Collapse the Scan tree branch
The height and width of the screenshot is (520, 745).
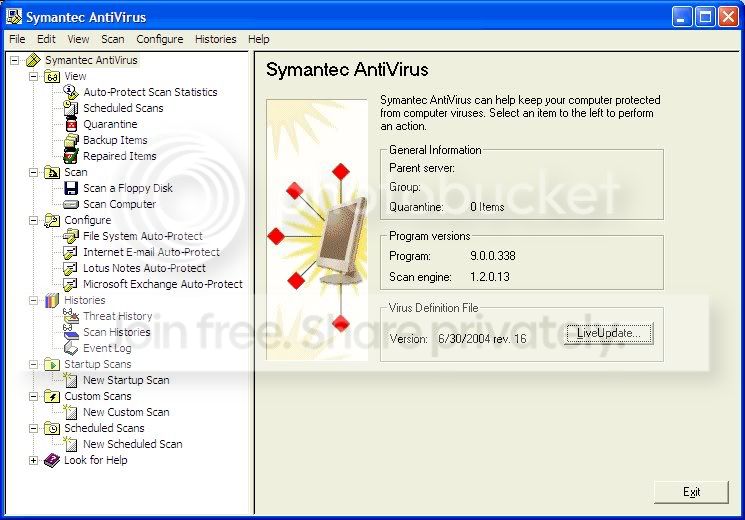point(33,173)
